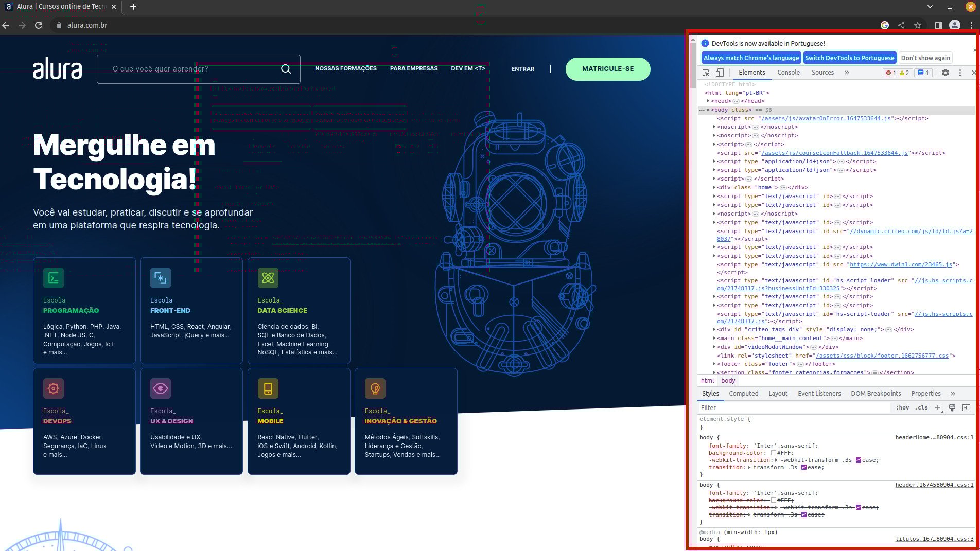
Task: Open the Inovação & Gestão lightbulb icon
Action: click(x=375, y=388)
